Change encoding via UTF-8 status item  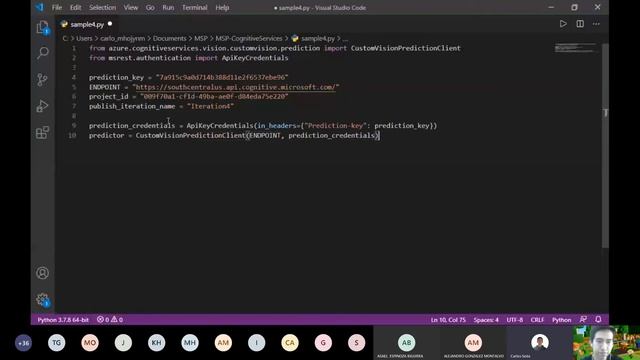click(x=515, y=320)
